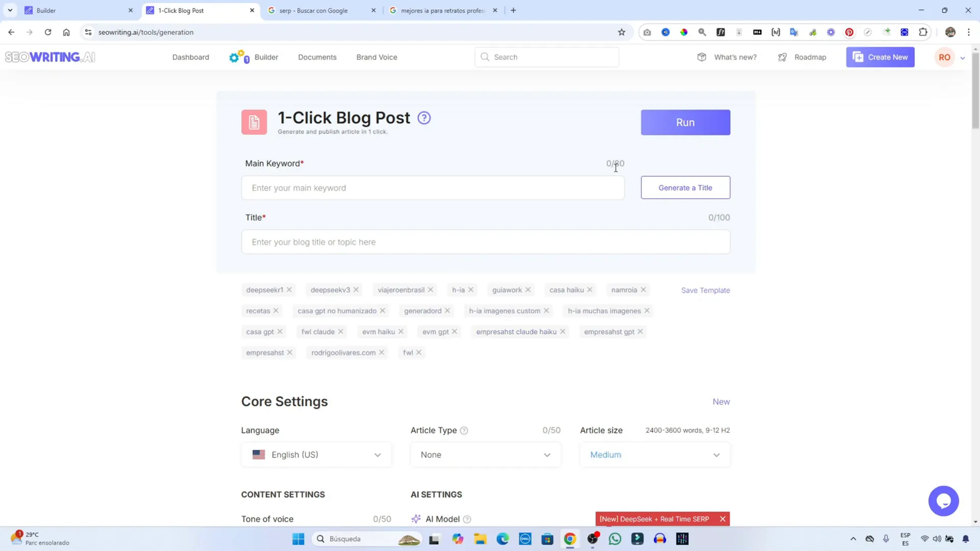
Task: Go to the Documents menu item
Action: click(317, 58)
